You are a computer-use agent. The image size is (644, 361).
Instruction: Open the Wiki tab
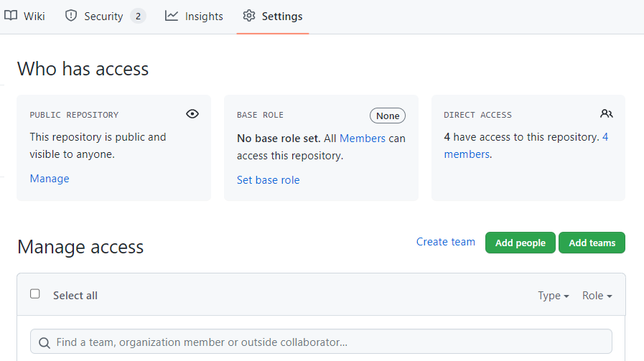[x=34, y=16]
